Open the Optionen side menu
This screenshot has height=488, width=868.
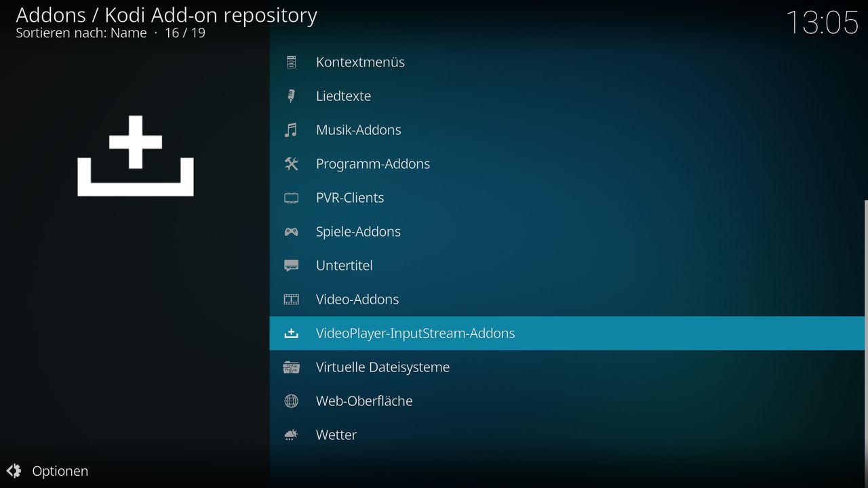(47, 471)
